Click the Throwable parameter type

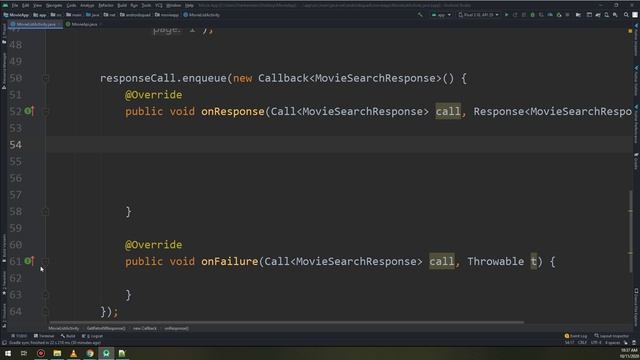click(496, 261)
